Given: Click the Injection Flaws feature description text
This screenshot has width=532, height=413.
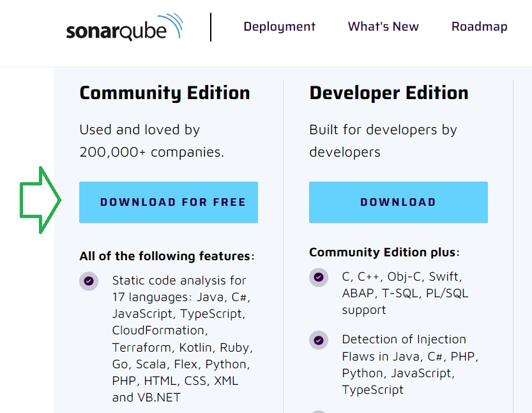Looking at the screenshot, I should click(410, 364).
